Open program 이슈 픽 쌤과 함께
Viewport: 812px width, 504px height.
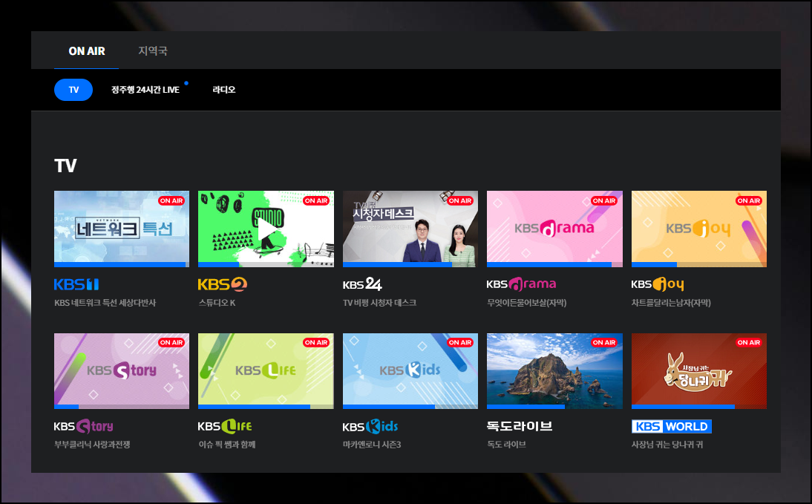pyautogui.click(x=227, y=445)
